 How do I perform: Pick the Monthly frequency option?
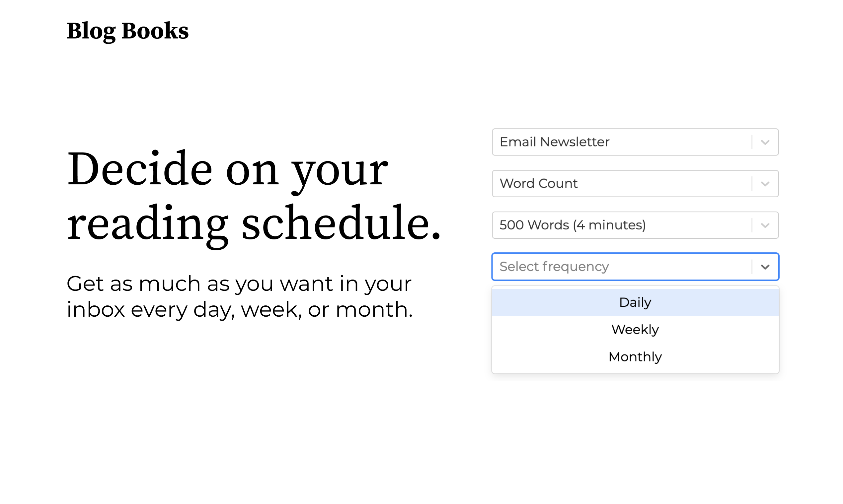(x=635, y=356)
